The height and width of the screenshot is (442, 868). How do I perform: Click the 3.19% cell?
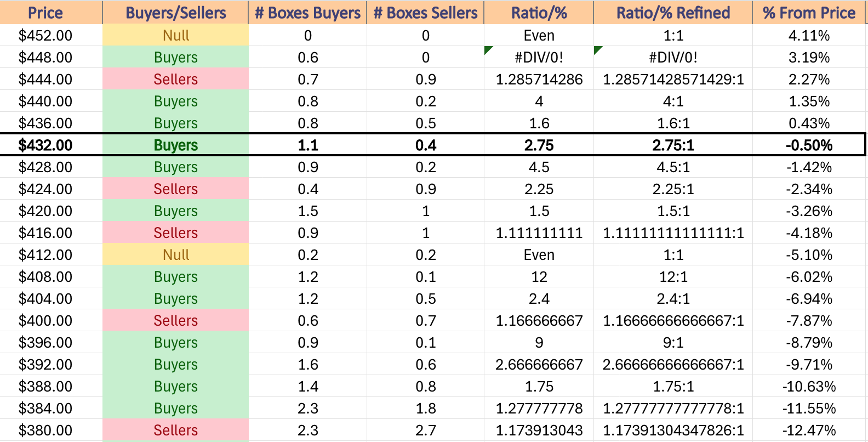[809, 57]
